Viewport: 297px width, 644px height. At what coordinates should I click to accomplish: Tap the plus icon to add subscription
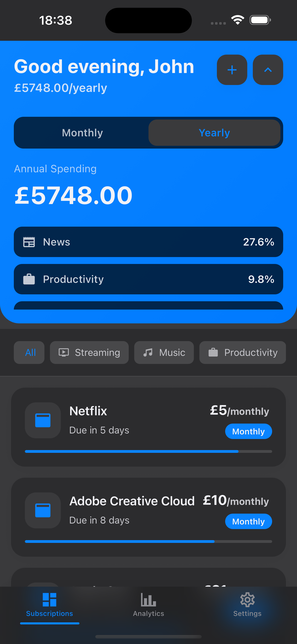232,70
